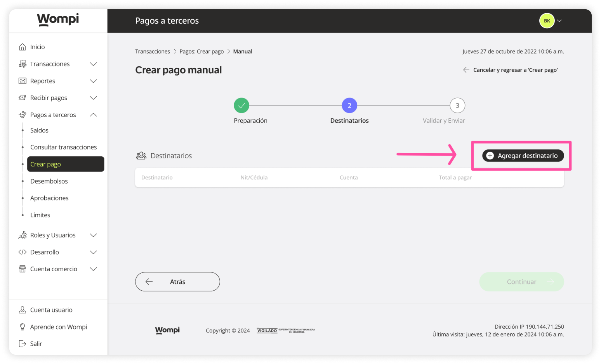Viewport: 601px width, 364px height.
Task: Expand the Roles y Usuarios chevron
Action: coord(93,235)
